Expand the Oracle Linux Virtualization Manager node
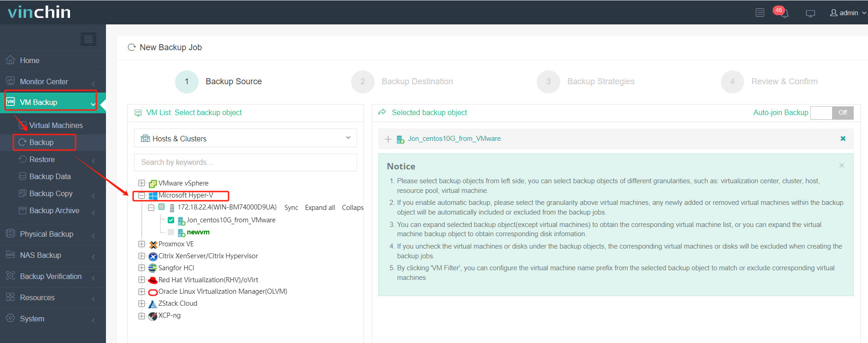This screenshot has width=868, height=343. pyautogui.click(x=142, y=291)
